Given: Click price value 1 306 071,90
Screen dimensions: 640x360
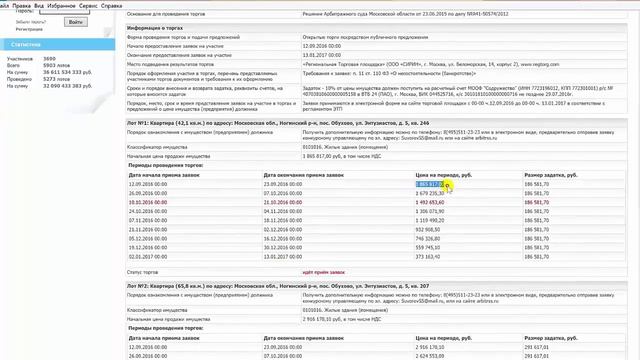Looking at the screenshot, I should (430, 211).
